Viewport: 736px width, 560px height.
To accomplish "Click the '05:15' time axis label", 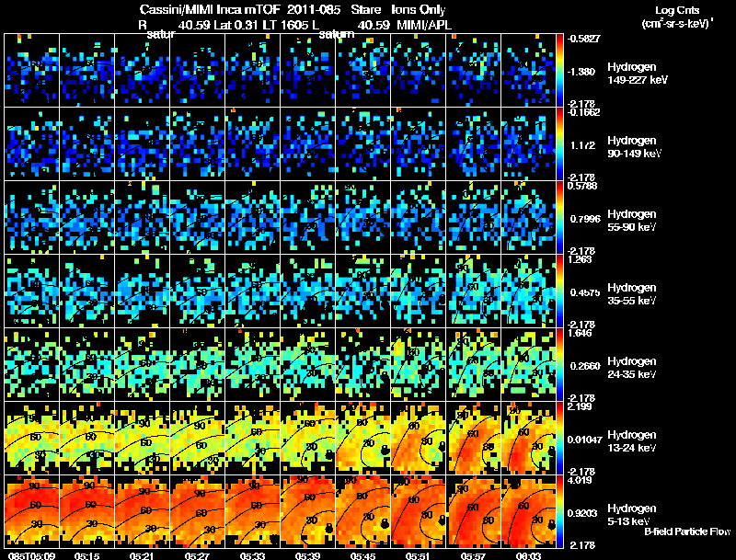I will point(86,555).
